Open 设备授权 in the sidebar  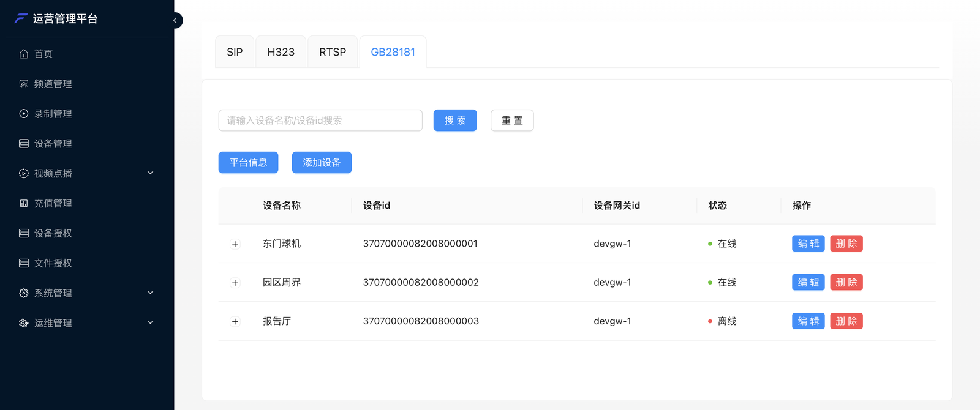point(87,233)
